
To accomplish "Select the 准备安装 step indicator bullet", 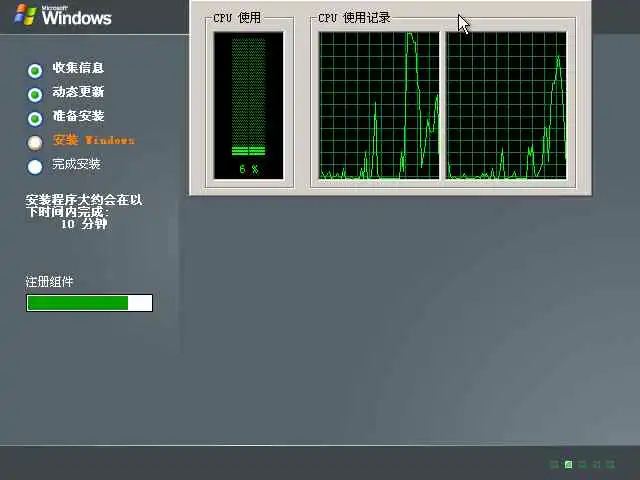I will (35, 119).
